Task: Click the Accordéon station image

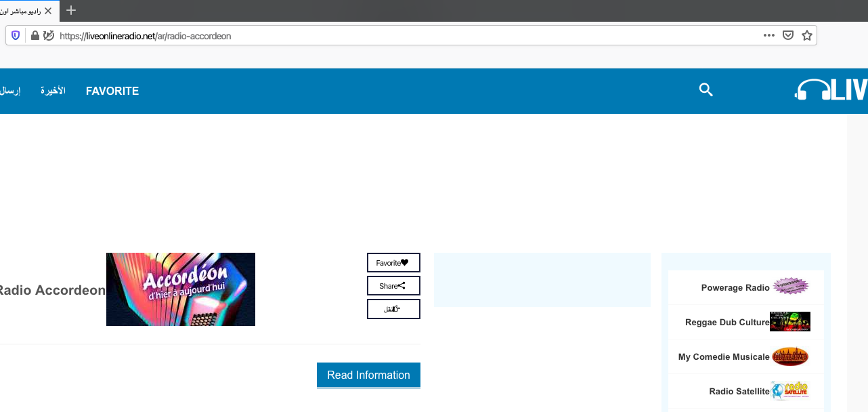Action: (181, 289)
